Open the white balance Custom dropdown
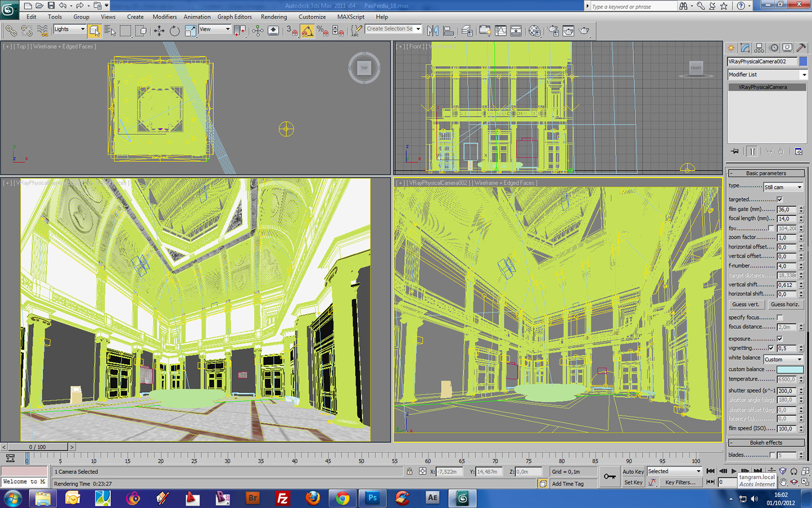Screen dimensions: 812x508 783,359
